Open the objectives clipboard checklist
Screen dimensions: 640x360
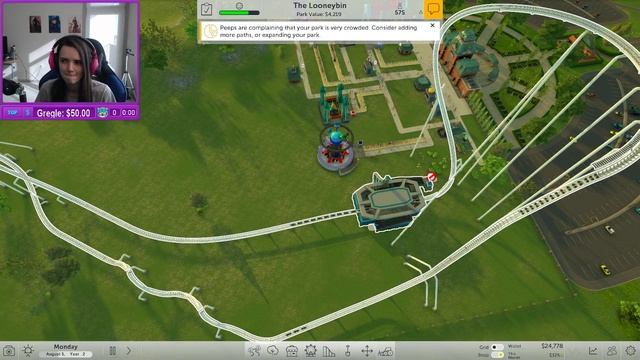(207, 9)
